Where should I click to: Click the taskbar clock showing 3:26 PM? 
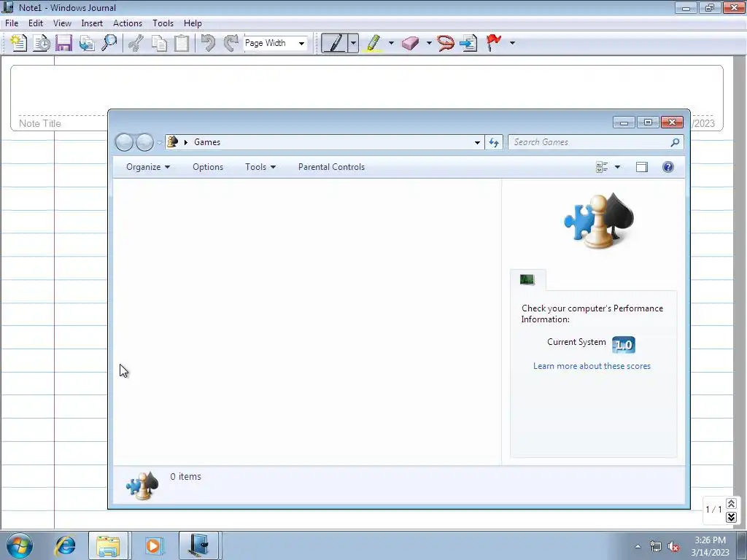pyautogui.click(x=710, y=540)
